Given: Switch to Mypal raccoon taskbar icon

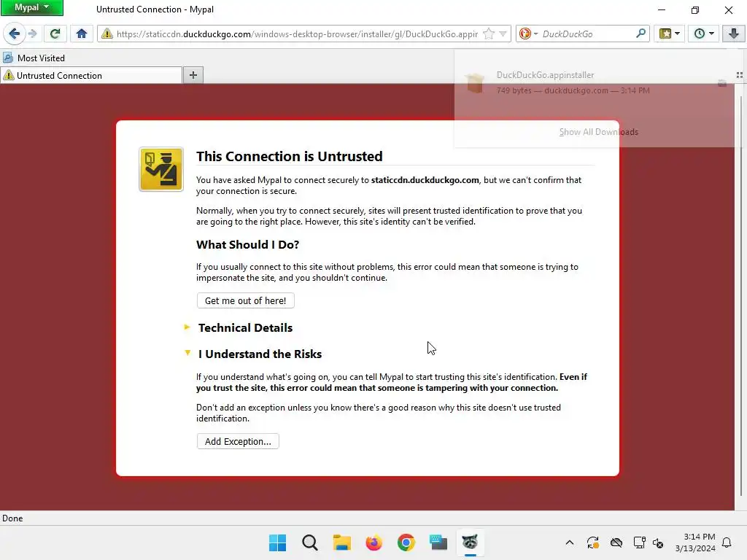Looking at the screenshot, I should [x=471, y=542].
